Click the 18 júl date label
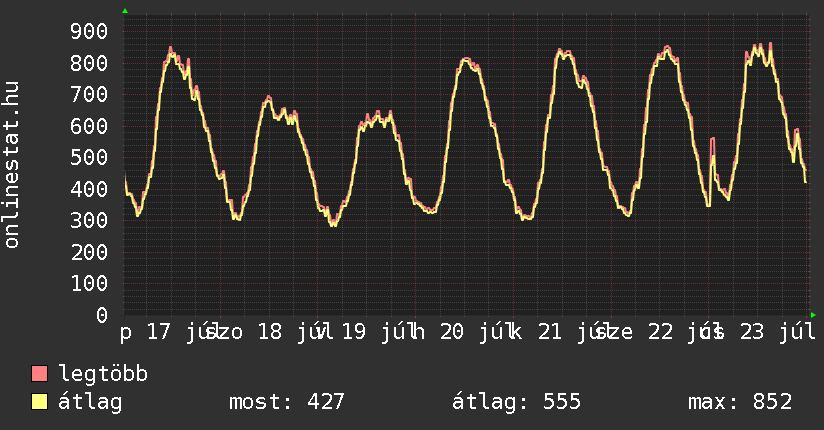The image size is (824, 430). (290, 332)
